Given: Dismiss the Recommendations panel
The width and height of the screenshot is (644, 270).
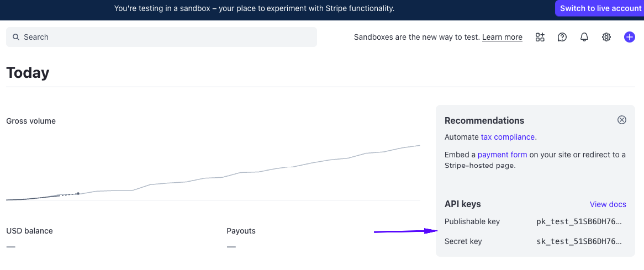Looking at the screenshot, I should 622,120.
